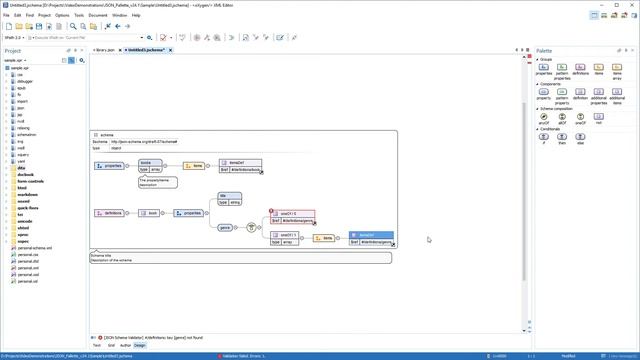Image resolution: width=640 pixels, height=360 pixels.
Task: Select the 'pattern property' component in Palette
Action: (x=562, y=97)
